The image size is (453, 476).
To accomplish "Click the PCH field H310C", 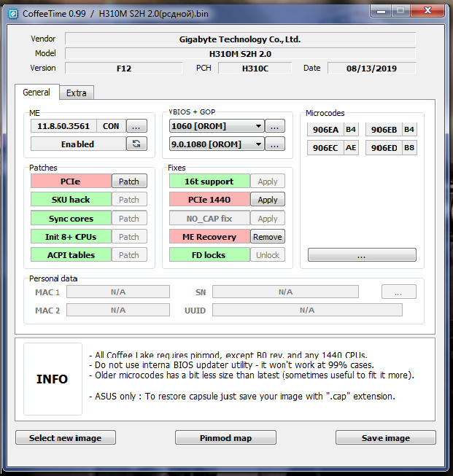I will [x=255, y=68].
